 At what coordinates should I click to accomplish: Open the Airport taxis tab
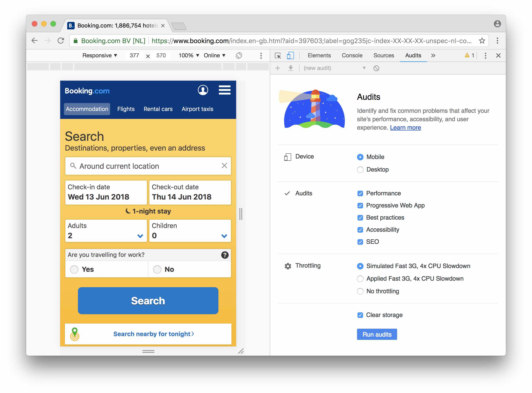[x=197, y=109]
